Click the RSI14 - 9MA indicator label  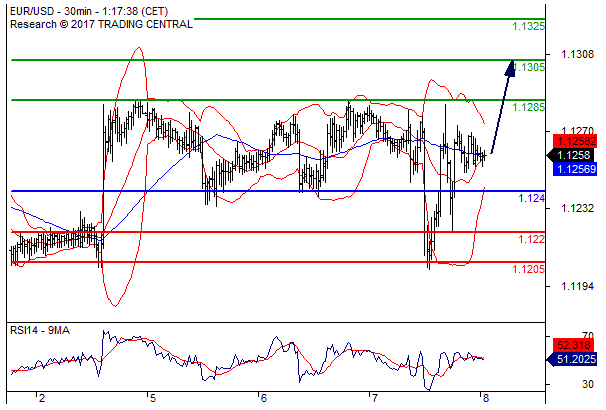tap(40, 330)
